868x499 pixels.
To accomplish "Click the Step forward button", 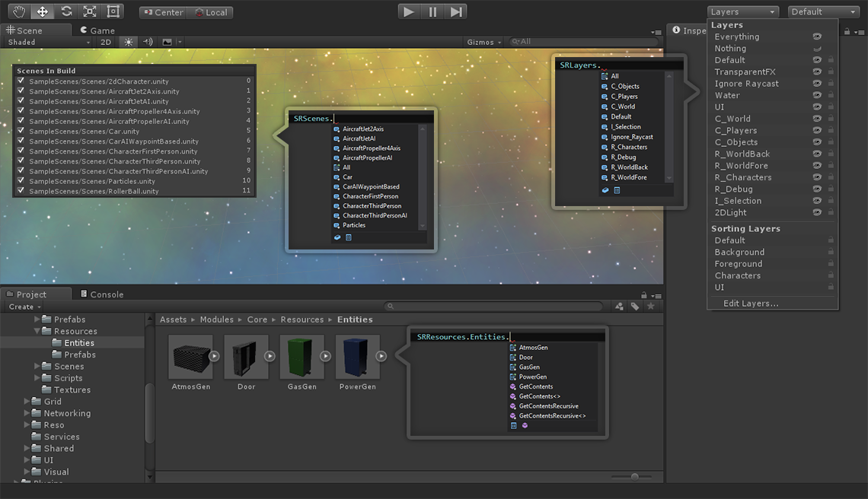I will click(x=455, y=11).
